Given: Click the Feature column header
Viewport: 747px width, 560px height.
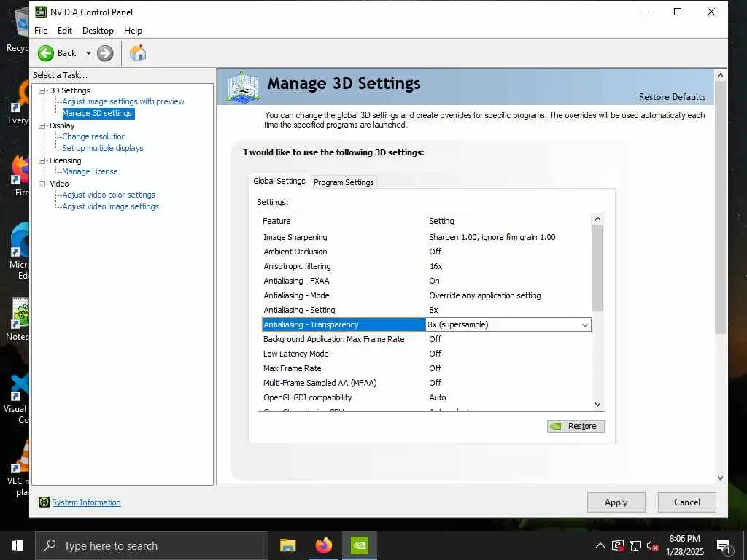Looking at the screenshot, I should pos(342,221).
